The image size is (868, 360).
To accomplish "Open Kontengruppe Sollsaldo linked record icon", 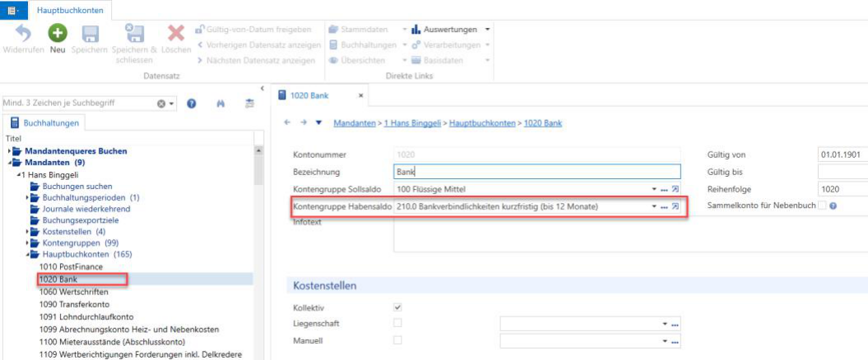I will [x=675, y=190].
